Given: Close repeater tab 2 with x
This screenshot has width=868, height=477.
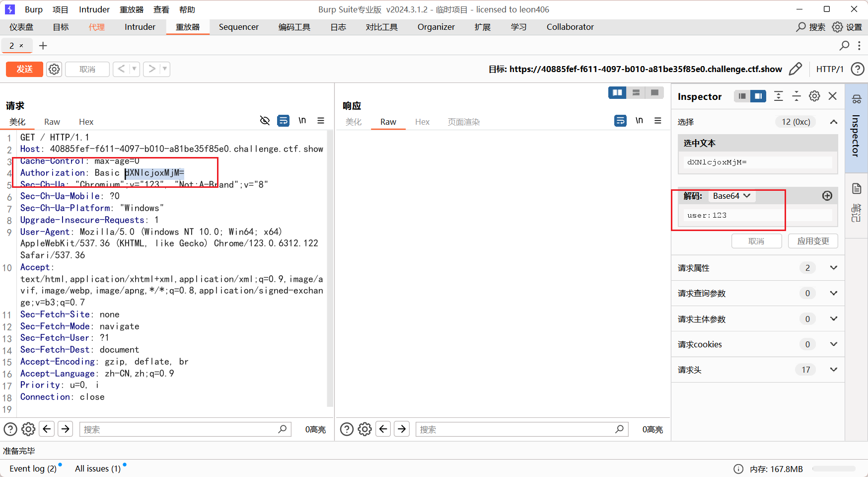Looking at the screenshot, I should click(x=21, y=46).
